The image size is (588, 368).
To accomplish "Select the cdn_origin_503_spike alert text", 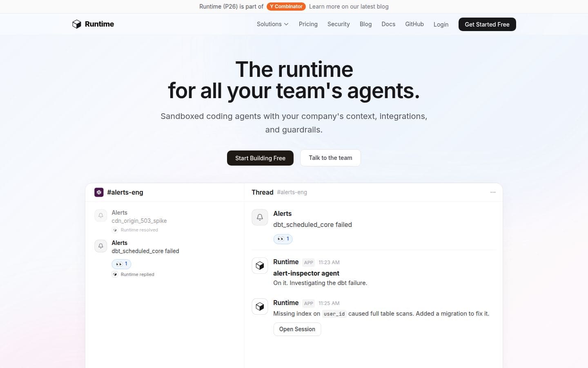I will (139, 221).
